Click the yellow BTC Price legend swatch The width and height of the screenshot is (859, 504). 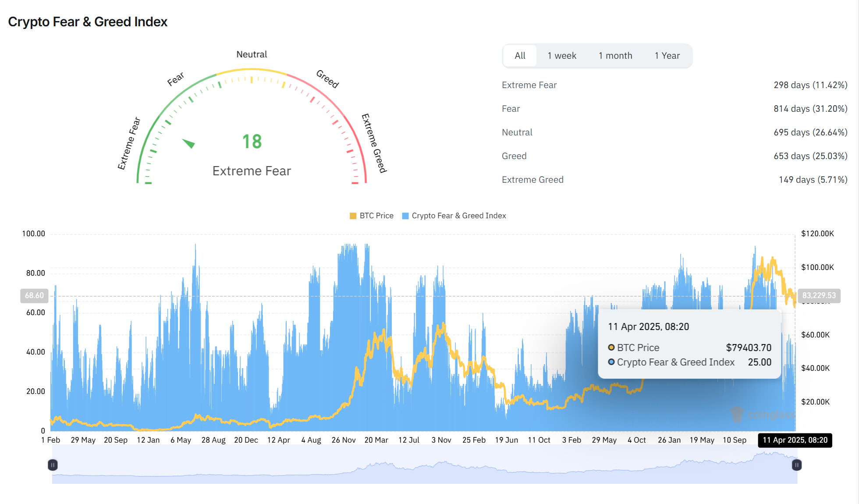pyautogui.click(x=353, y=216)
